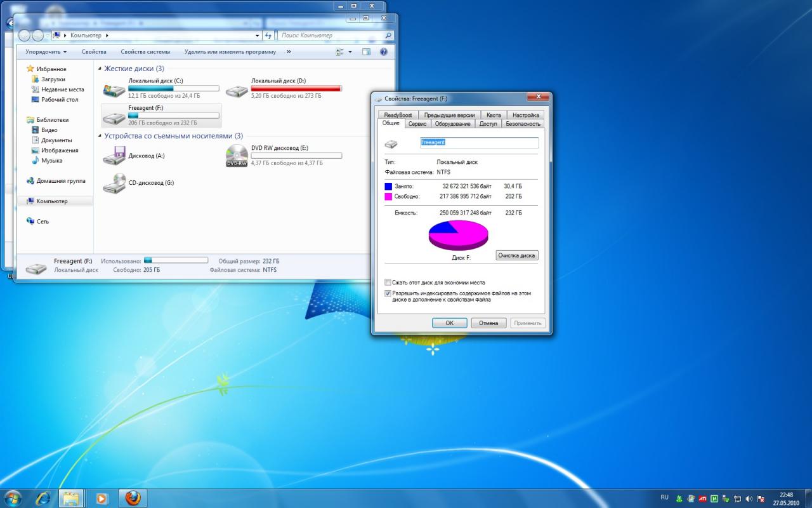Screen dimensions: 812x508
Task: Select Рабочий стол in the navigation pane
Action: [60, 100]
